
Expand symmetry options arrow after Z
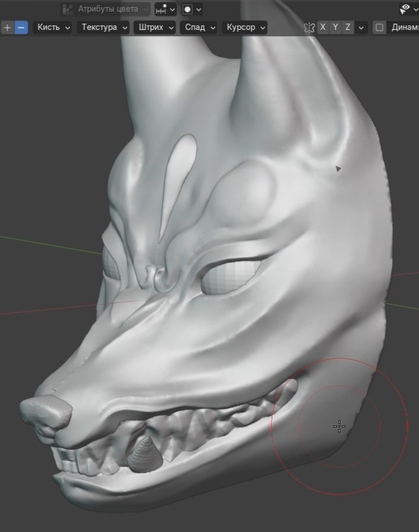pos(361,27)
